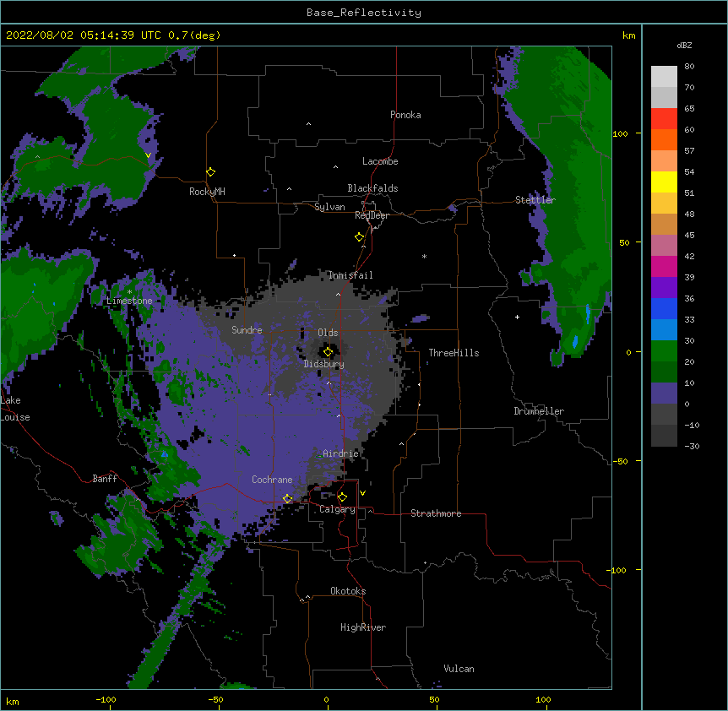Click the Blackfalds city label

click(x=372, y=188)
